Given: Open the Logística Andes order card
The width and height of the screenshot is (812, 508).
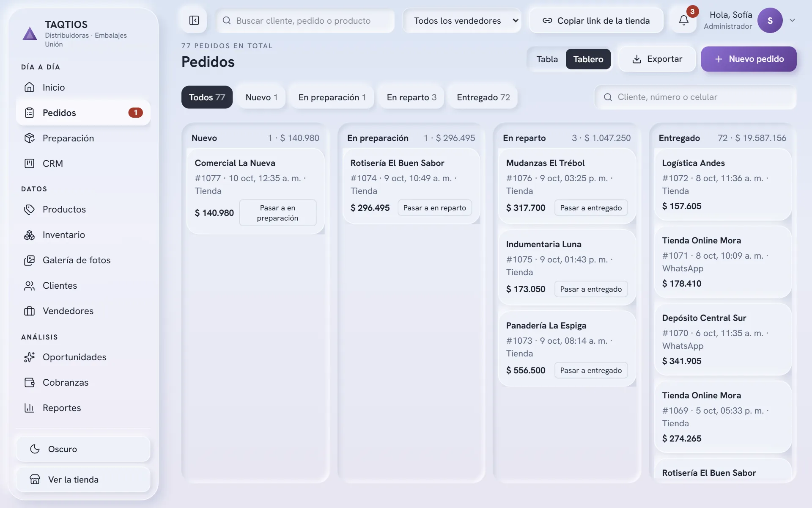Looking at the screenshot, I should [x=722, y=184].
